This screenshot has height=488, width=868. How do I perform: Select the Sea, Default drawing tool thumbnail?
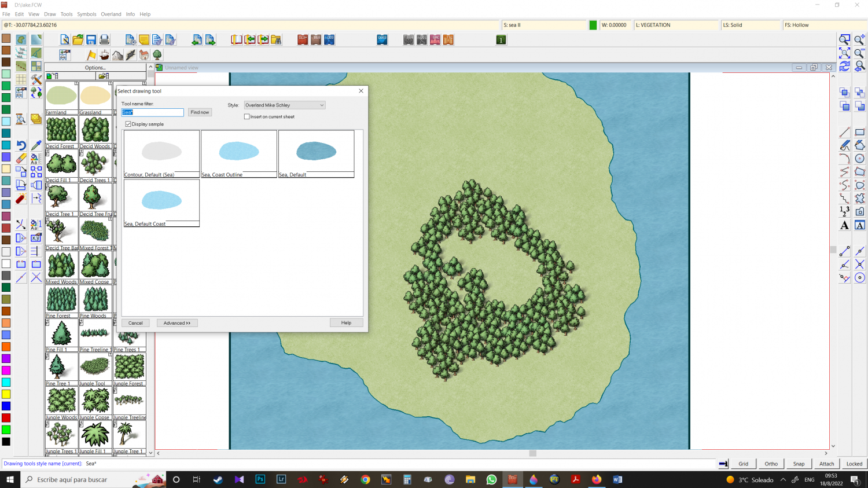(x=316, y=153)
